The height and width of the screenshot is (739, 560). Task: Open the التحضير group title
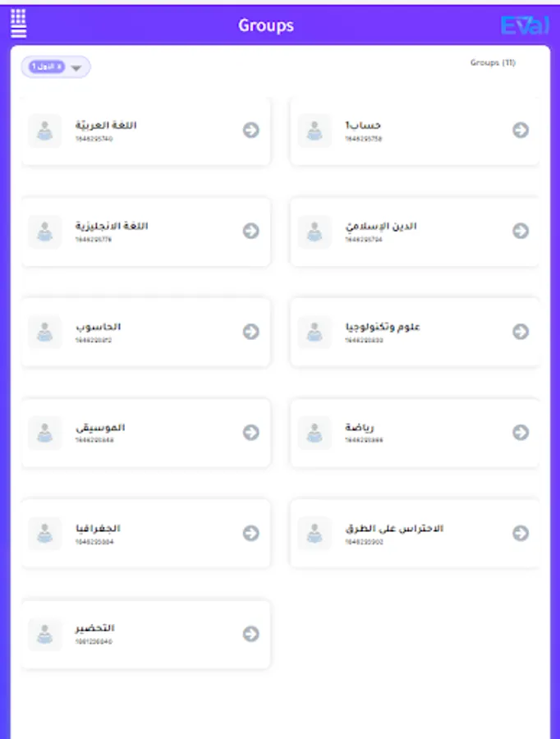(94, 628)
